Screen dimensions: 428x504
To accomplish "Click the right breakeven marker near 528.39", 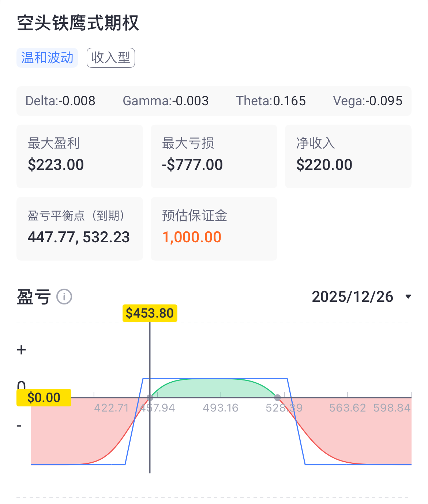I will pos(278,397).
